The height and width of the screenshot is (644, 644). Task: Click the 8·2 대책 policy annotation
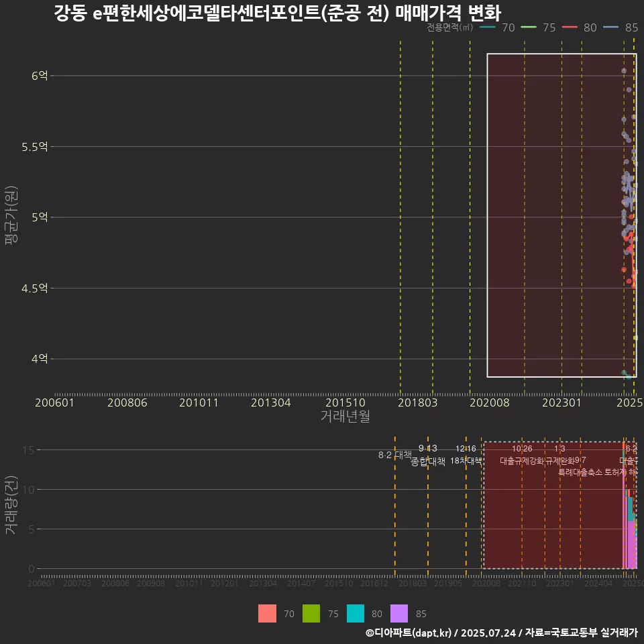pos(394,455)
